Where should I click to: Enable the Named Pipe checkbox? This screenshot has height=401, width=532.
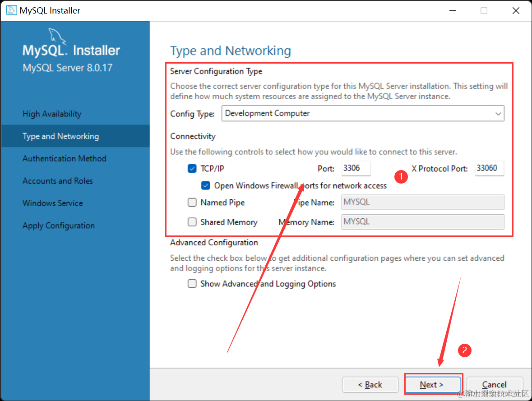click(192, 202)
